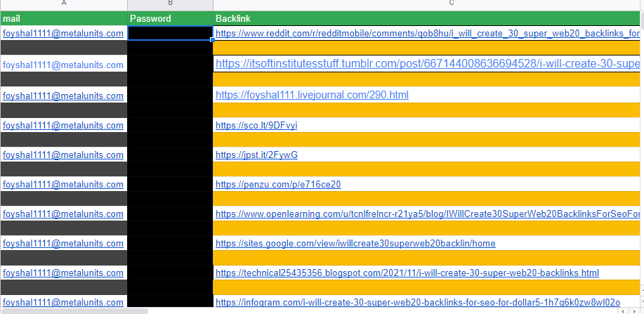The width and height of the screenshot is (644, 314).
Task: Select the Password cell in penzu row
Action: pos(170,184)
